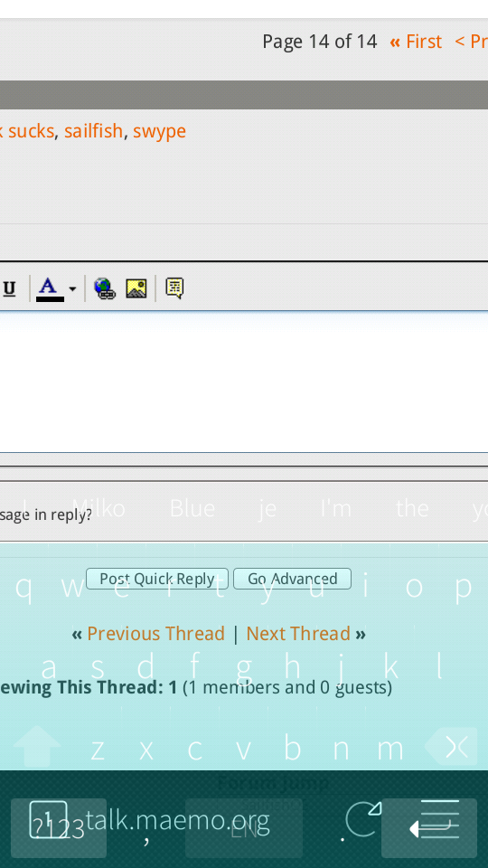Tap the 'q' key on keyboard
488x868 pixels.
click(23, 587)
